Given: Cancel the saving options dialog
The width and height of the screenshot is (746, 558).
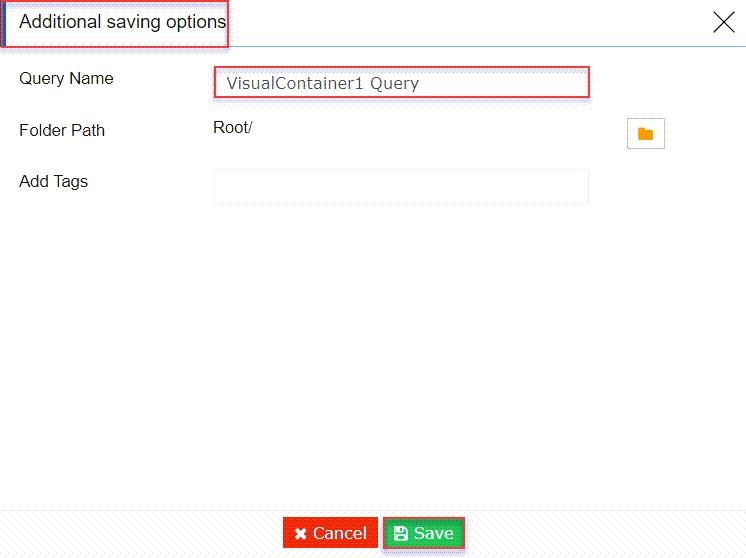Looking at the screenshot, I should (330, 533).
